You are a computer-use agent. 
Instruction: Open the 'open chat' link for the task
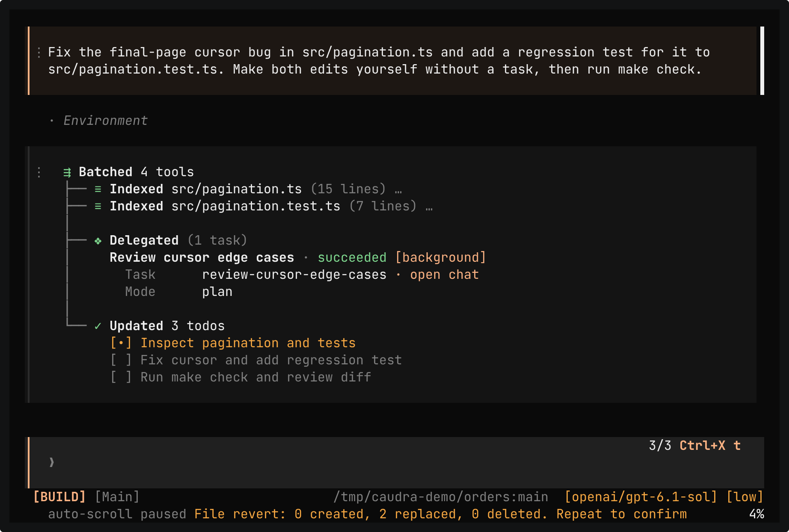point(444,275)
